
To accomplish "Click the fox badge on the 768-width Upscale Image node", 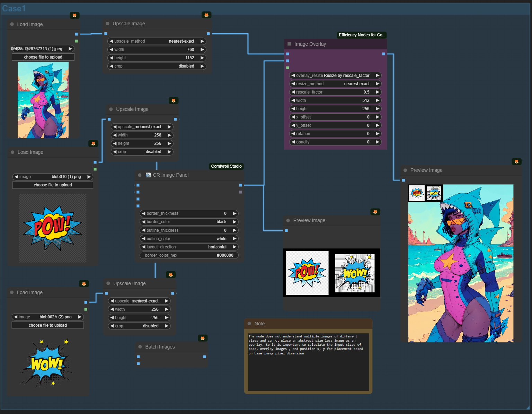I will (206, 15).
